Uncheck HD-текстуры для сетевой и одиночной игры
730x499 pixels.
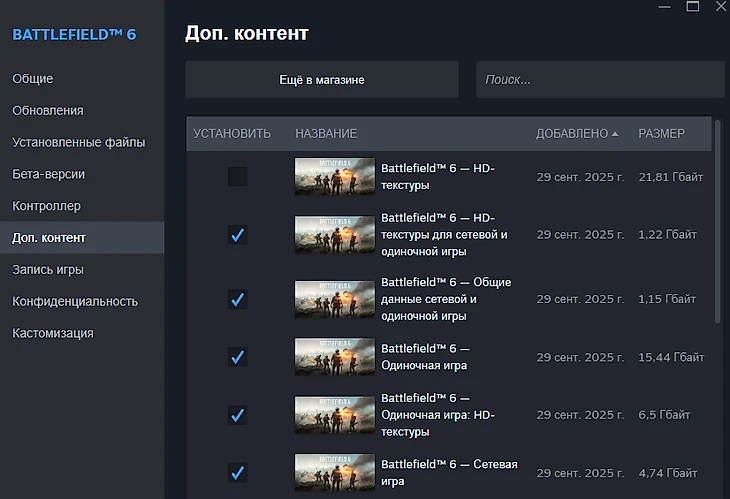click(x=237, y=235)
